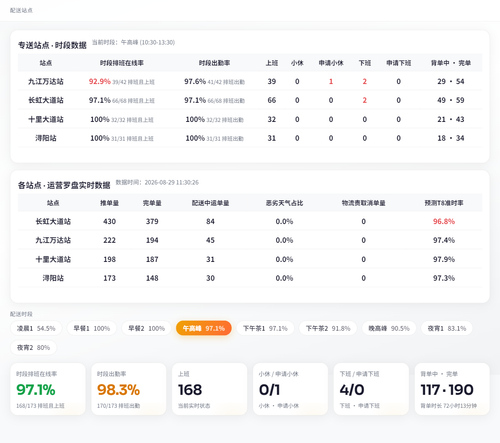Click 浔阳站 in the 运营罗盘 table

pyautogui.click(x=53, y=278)
